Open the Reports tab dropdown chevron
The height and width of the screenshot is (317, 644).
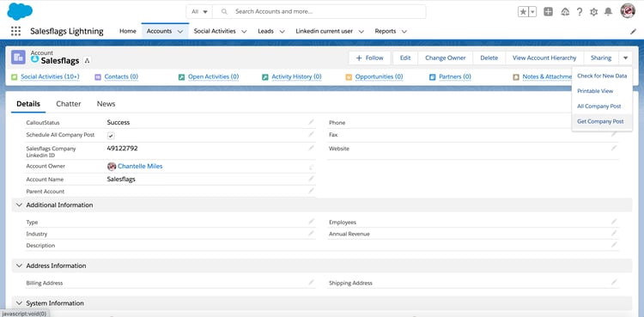[x=404, y=31]
